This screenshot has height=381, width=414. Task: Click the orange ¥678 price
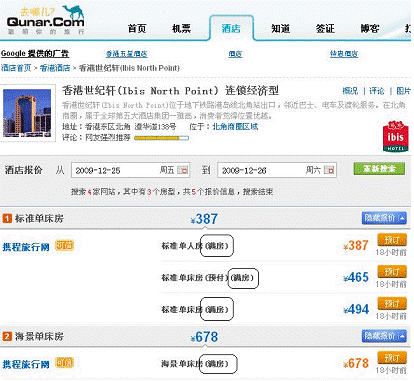(x=356, y=364)
